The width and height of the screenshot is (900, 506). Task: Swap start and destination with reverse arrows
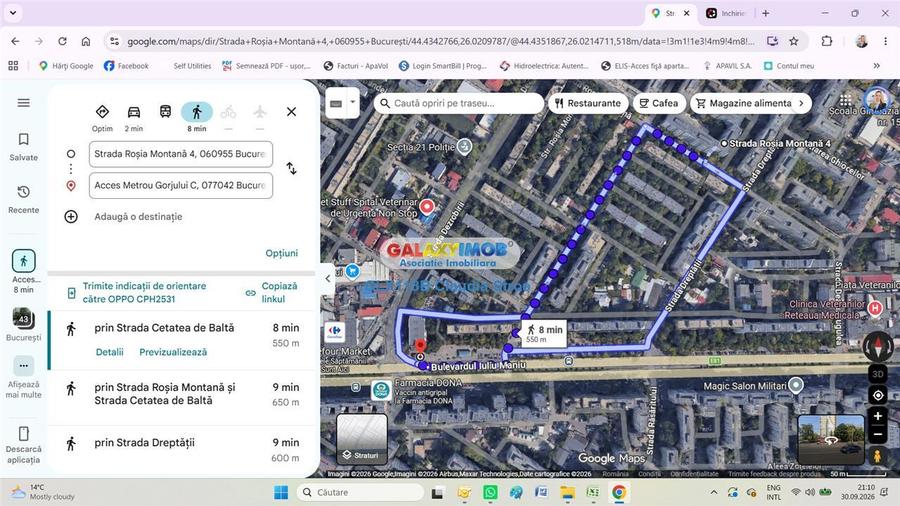click(x=292, y=168)
